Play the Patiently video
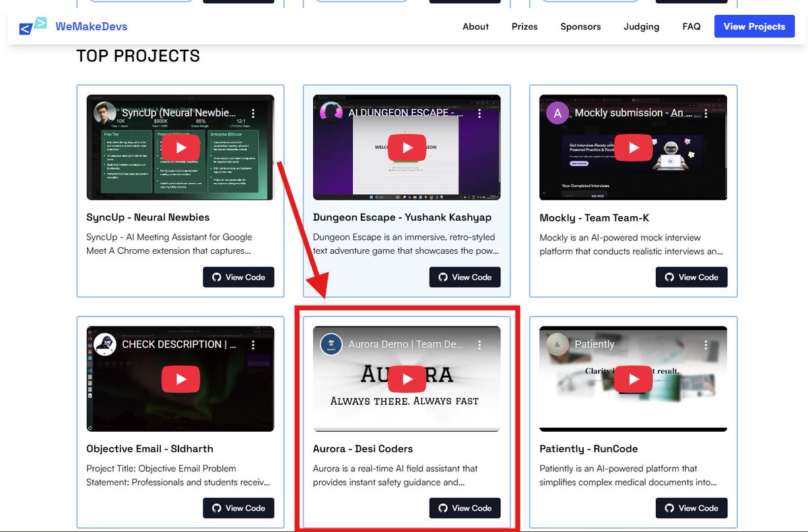This screenshot has height=532, width=808. pos(634,379)
